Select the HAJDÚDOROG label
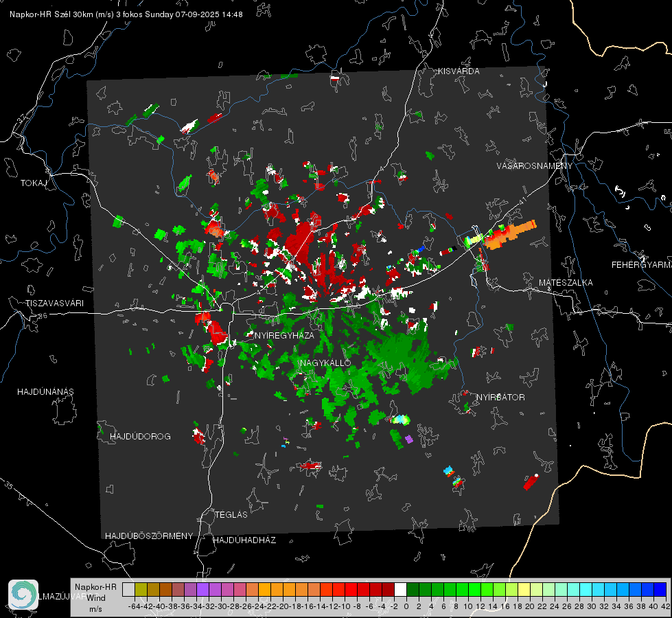Screen dimensions: 672x618 140,436
